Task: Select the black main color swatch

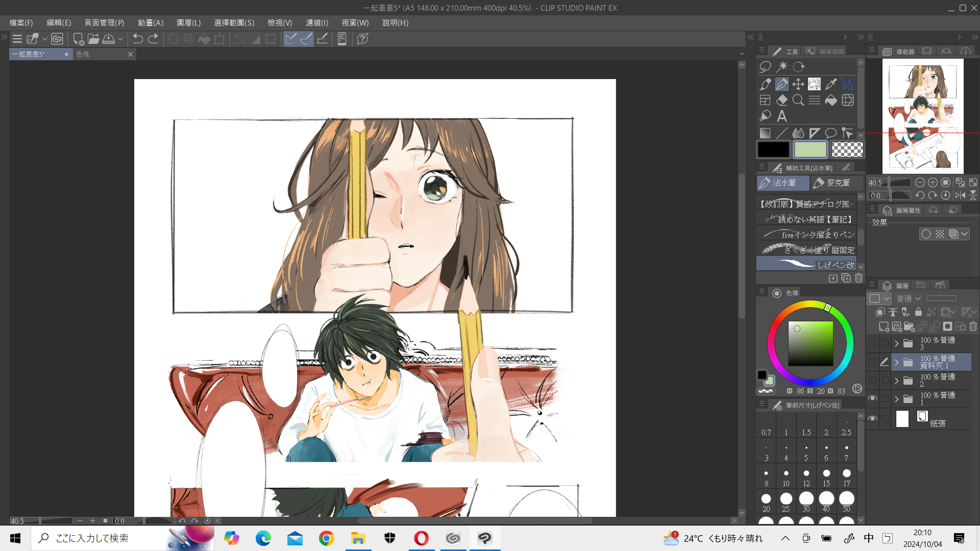Action: coord(773,149)
